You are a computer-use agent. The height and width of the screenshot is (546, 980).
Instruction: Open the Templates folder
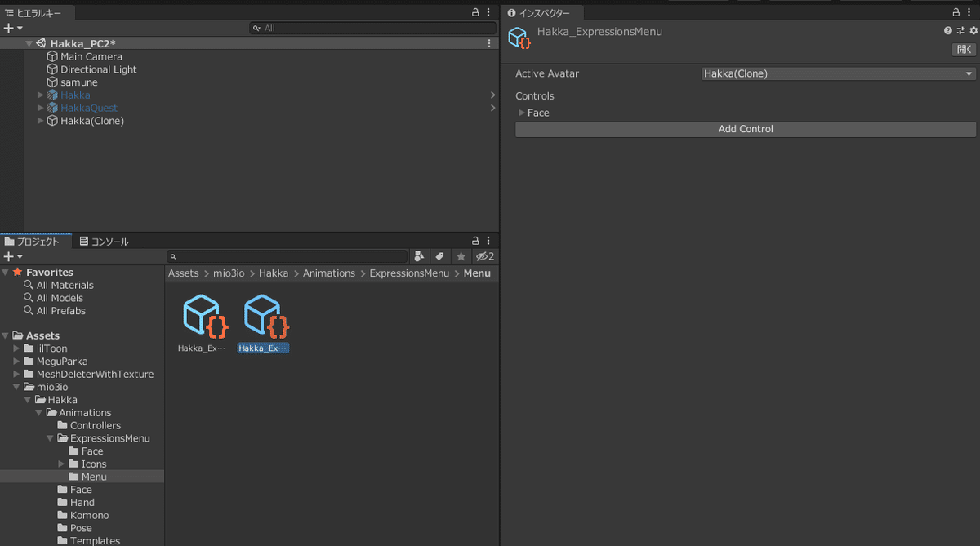[95, 540]
